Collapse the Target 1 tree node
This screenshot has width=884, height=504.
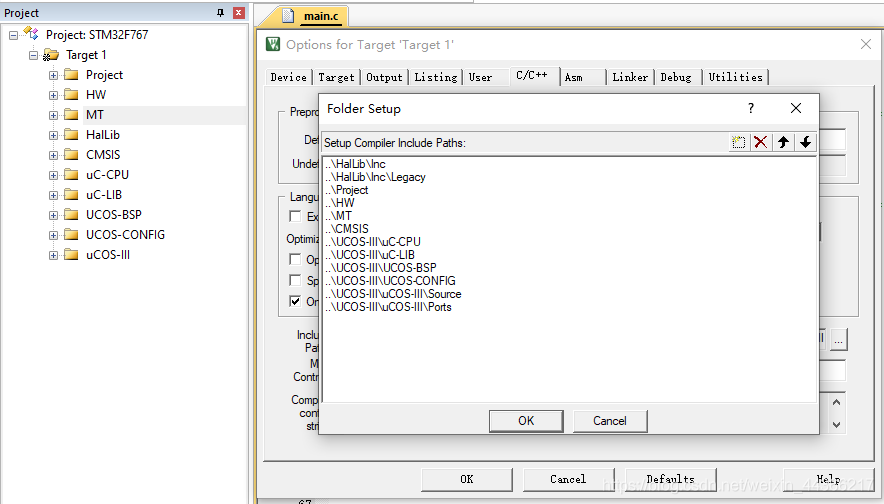coord(33,55)
